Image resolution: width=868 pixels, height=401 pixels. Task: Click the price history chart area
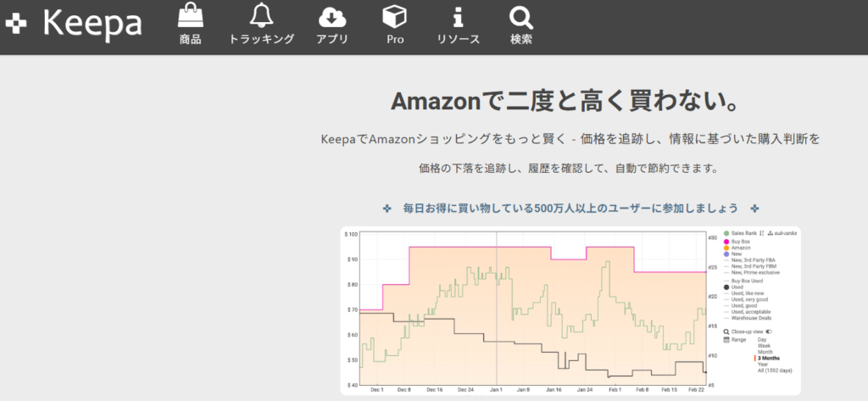pyautogui.click(x=532, y=308)
